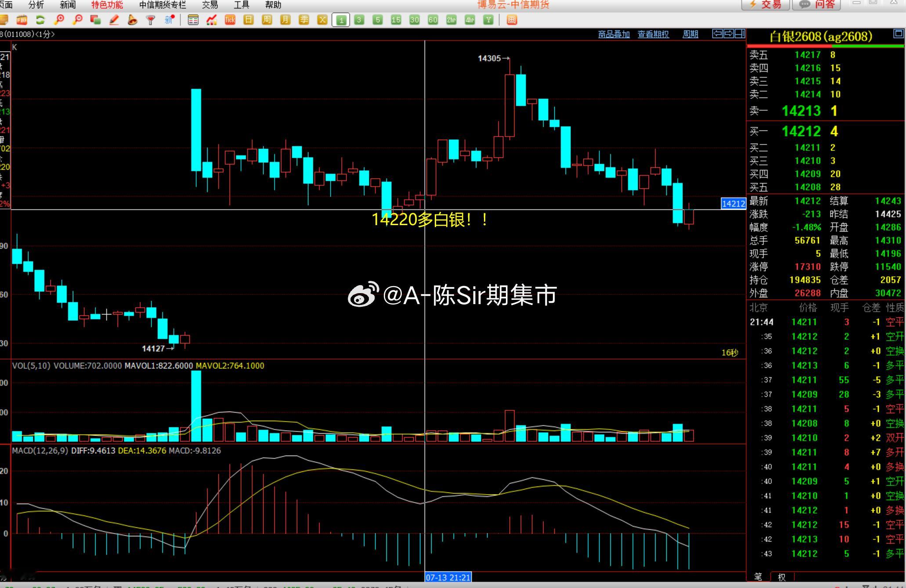Screen dimensions: 906x588
Task: Click the lightning 交易 button at top right
Action: [765, 4]
